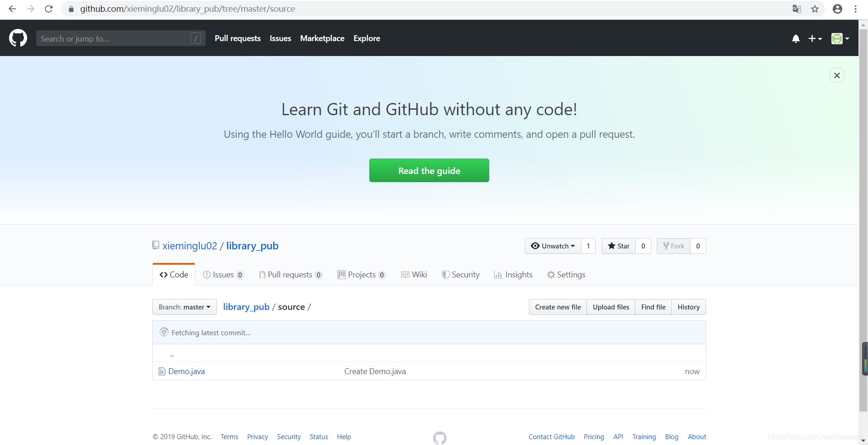
Task: Open the Insights tab
Action: tap(514, 275)
